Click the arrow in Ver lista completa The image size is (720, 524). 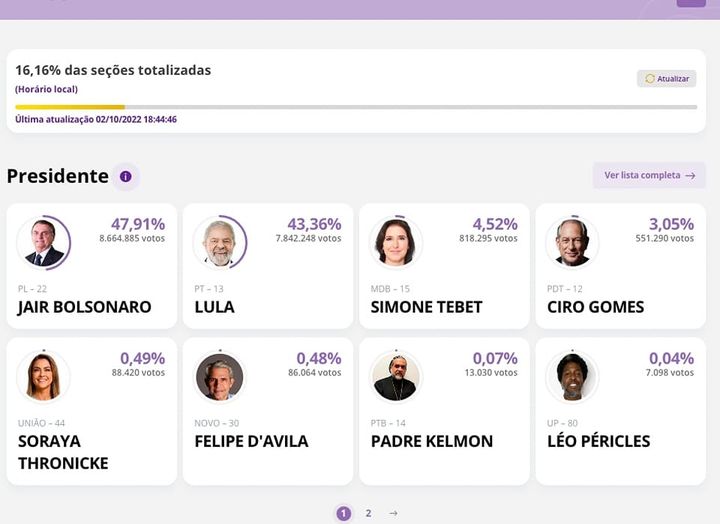pyautogui.click(x=690, y=176)
